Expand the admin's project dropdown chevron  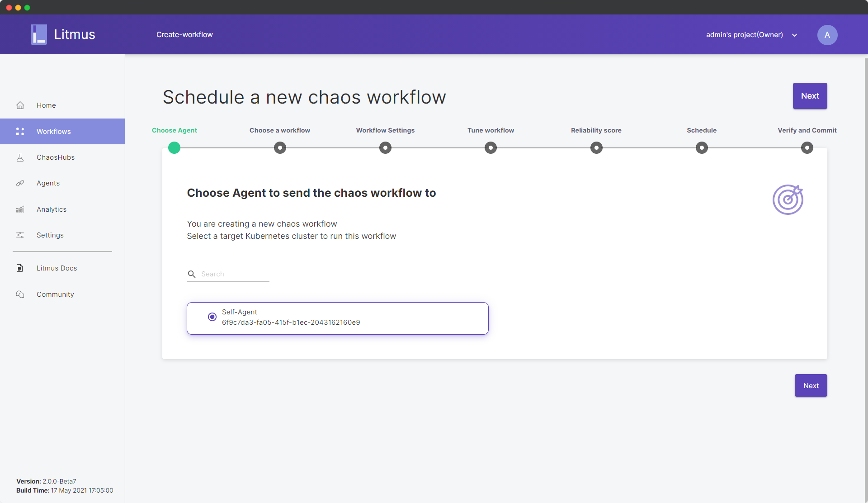point(795,35)
